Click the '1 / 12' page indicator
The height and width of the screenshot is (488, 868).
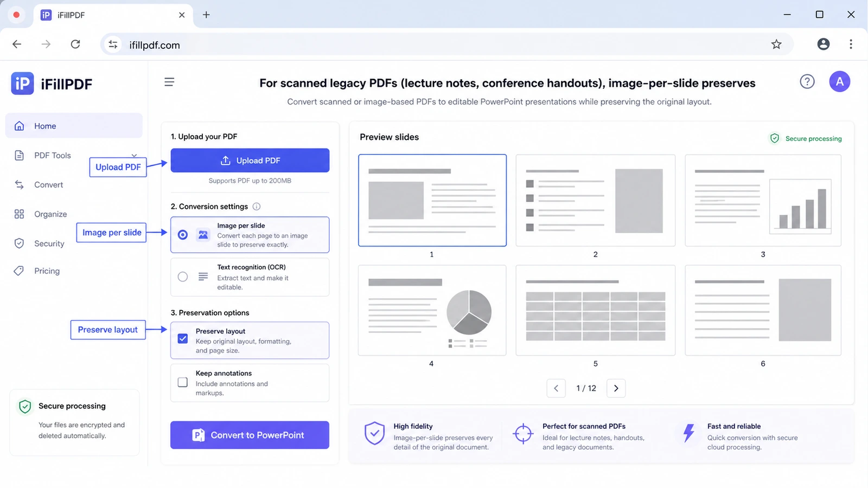(586, 388)
